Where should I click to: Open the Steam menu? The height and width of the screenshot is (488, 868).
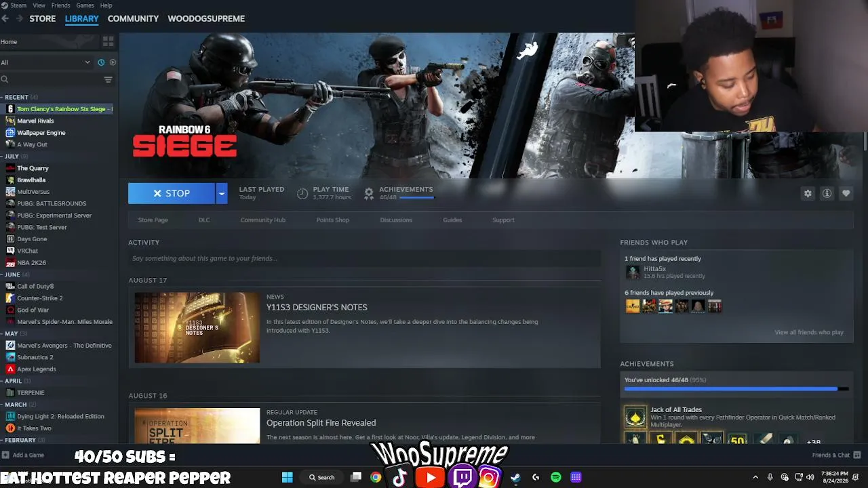click(18, 5)
